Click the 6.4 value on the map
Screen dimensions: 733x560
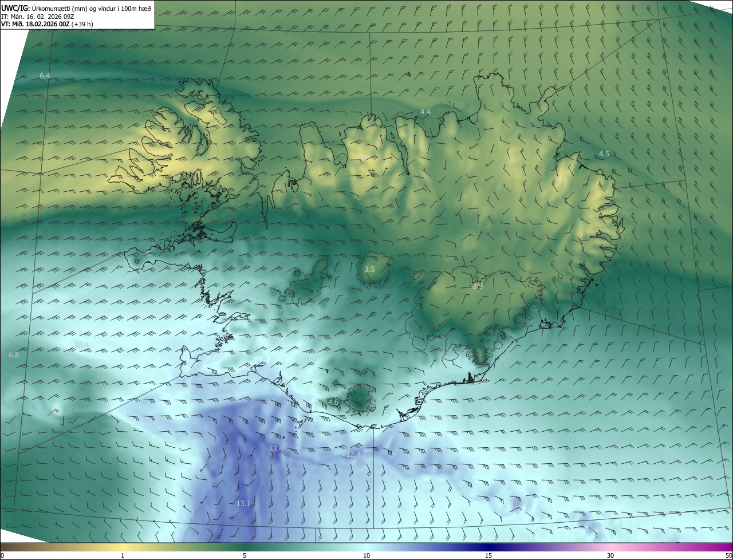[x=45, y=76]
